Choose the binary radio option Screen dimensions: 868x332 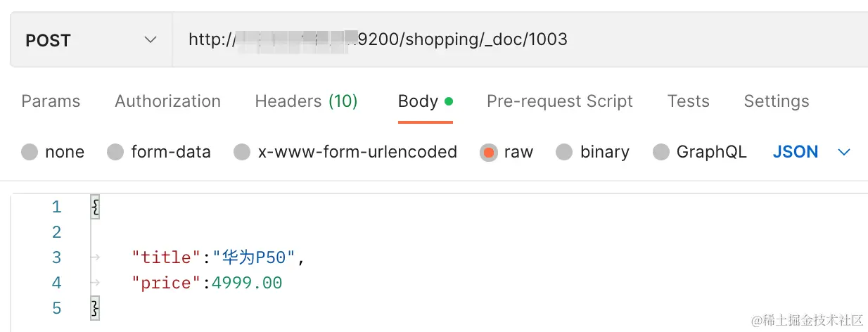point(564,152)
